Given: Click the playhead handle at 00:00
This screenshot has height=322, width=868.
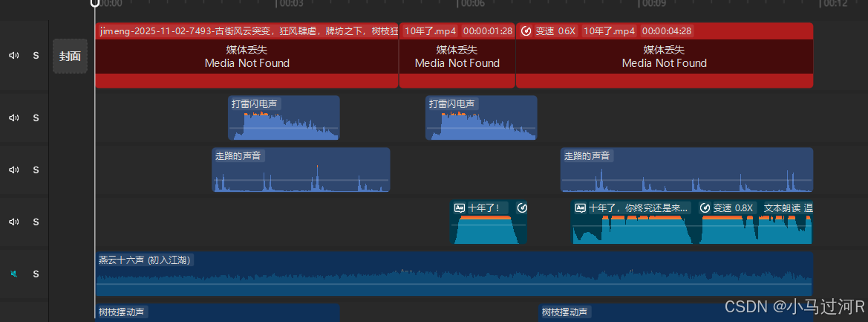Looking at the screenshot, I should click(x=95, y=3).
